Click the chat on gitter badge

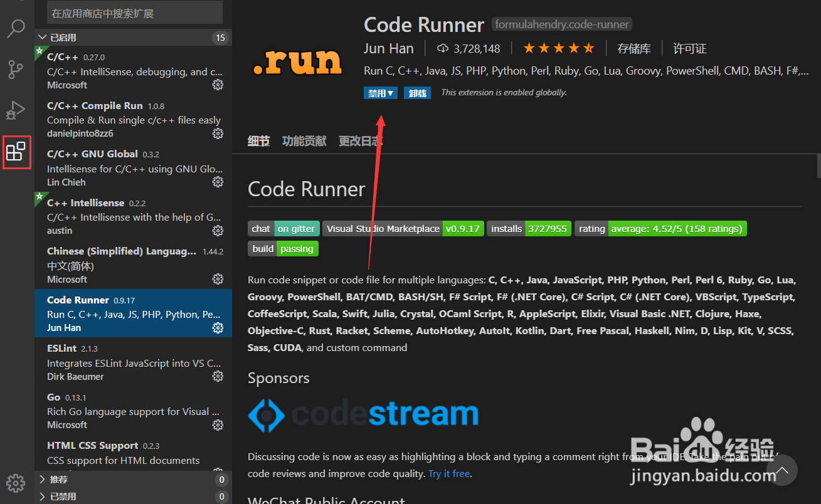coord(283,229)
